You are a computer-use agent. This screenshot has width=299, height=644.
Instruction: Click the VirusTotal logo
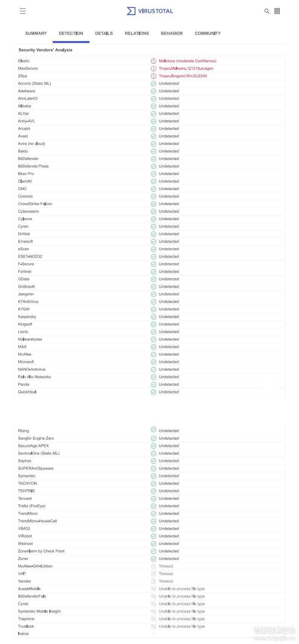pyautogui.click(x=150, y=11)
